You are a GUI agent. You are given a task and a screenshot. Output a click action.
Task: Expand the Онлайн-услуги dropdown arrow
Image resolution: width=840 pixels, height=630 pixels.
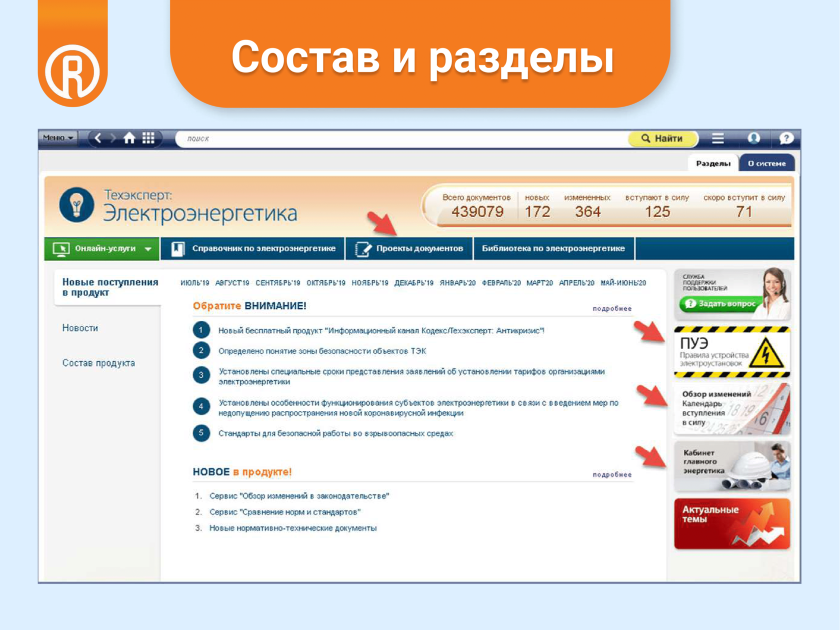pos(148,249)
